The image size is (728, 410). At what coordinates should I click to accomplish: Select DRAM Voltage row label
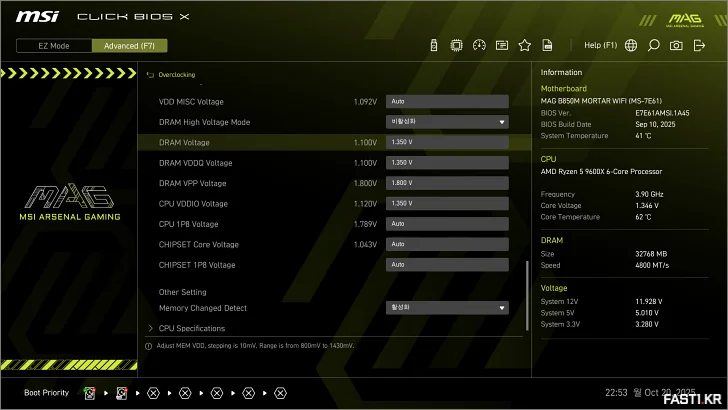click(x=184, y=143)
